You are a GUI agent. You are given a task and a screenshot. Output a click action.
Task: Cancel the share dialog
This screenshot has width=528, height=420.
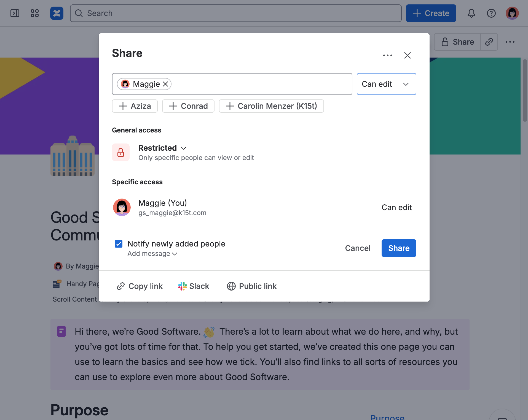pyautogui.click(x=358, y=248)
